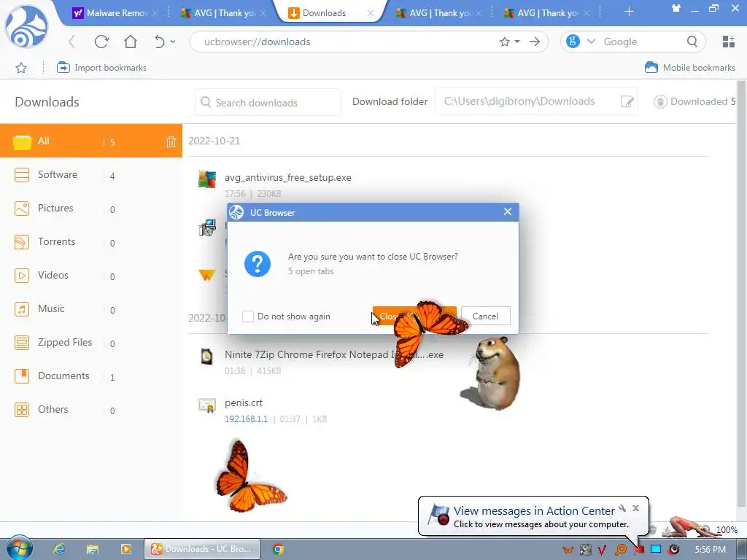Image resolution: width=747 pixels, height=560 pixels.
Task: Open the Windows Start button
Action: click(x=19, y=548)
